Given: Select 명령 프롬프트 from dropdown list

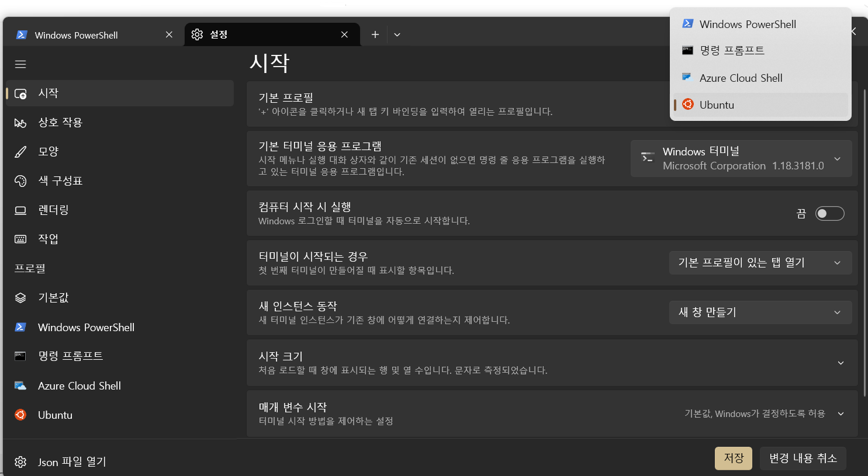Looking at the screenshot, I should 760,50.
